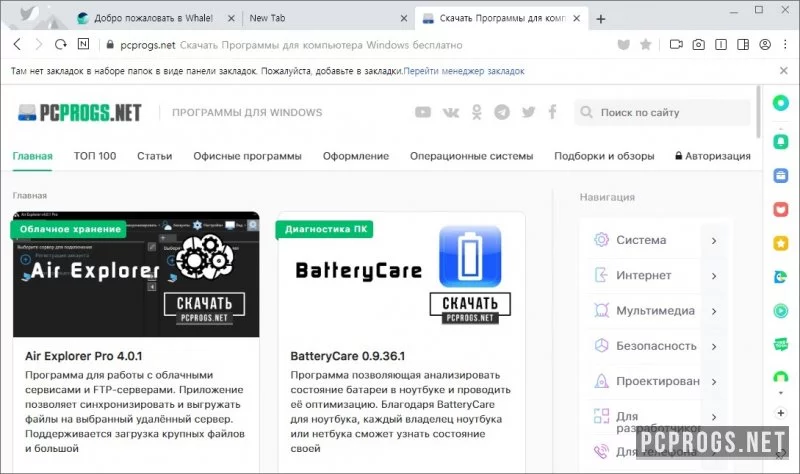Open the blue-green translate sidebar icon
This screenshot has width=800, height=474.
[781, 277]
